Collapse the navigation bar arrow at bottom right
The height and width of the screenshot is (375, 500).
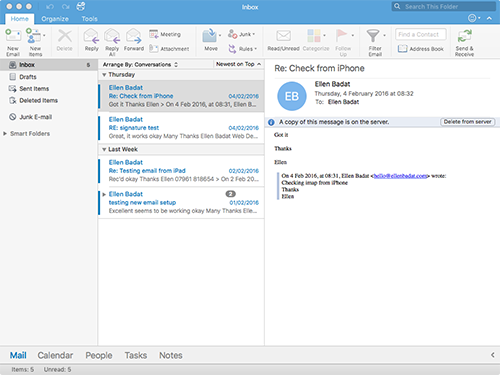pos(493,355)
